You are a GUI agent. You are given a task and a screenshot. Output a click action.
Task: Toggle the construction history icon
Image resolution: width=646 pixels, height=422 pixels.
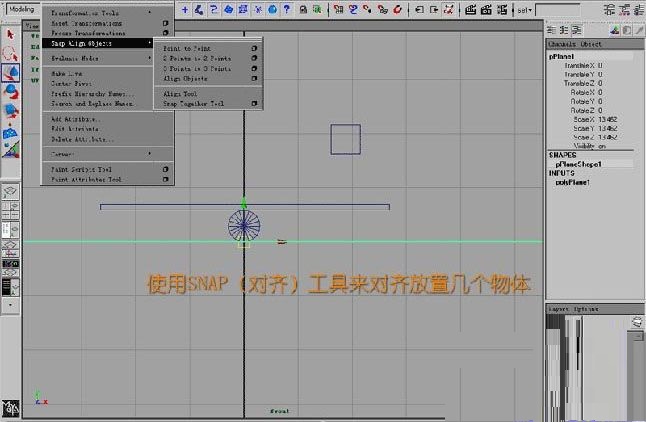pyautogui.click(x=449, y=9)
